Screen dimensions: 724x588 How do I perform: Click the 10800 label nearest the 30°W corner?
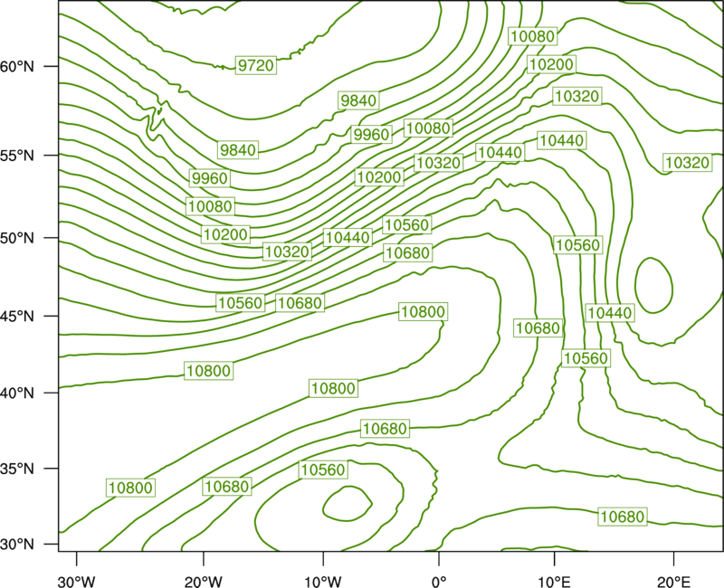(130, 488)
